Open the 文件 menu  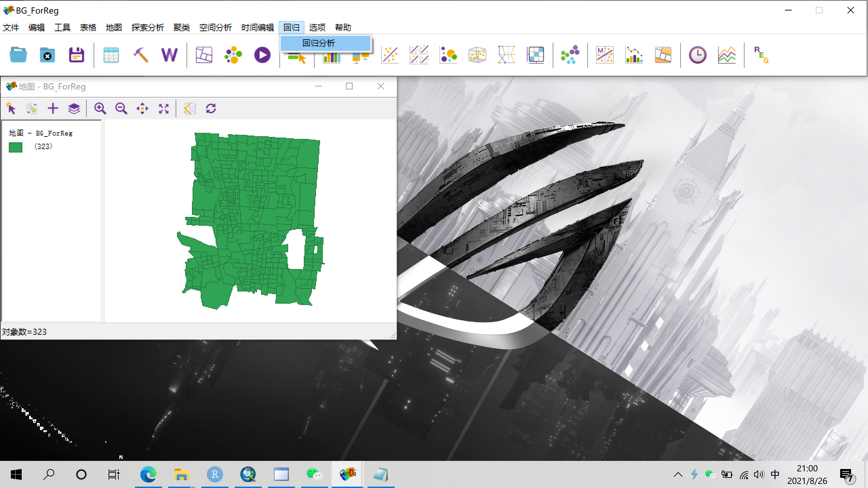pyautogui.click(x=11, y=27)
